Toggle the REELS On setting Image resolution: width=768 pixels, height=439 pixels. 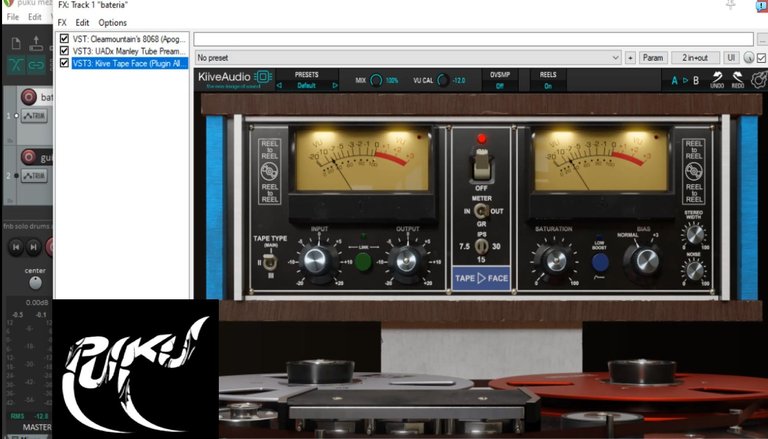tap(548, 86)
